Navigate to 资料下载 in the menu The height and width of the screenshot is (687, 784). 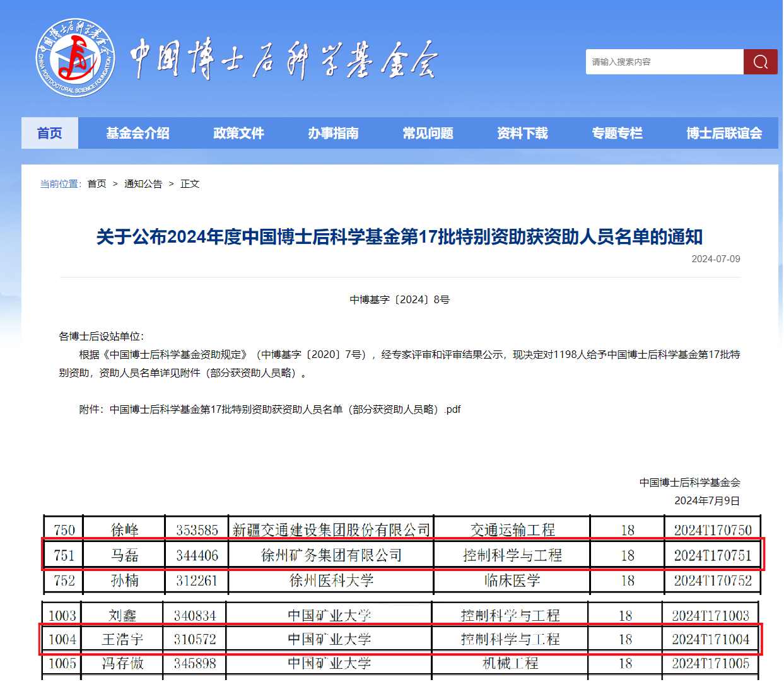(x=522, y=133)
